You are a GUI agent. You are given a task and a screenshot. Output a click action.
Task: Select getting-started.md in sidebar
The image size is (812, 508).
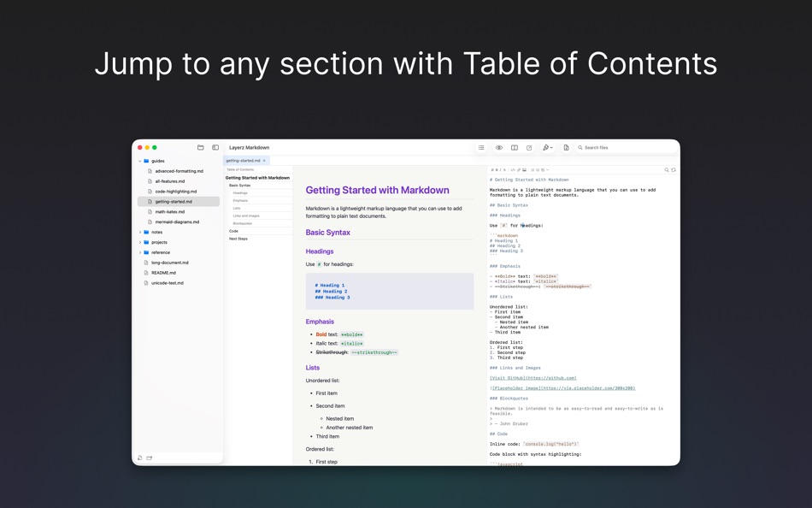(179, 202)
